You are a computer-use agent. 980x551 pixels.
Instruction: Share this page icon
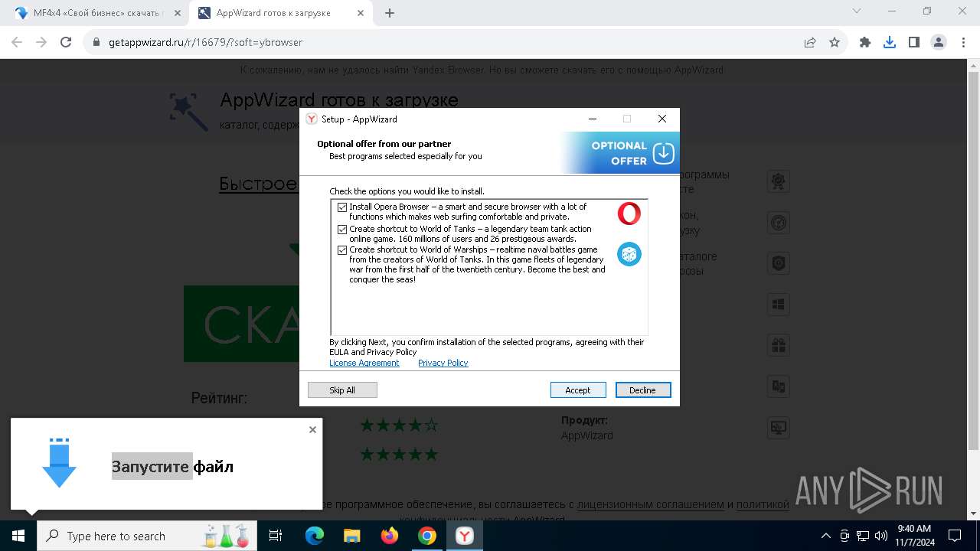[810, 42]
